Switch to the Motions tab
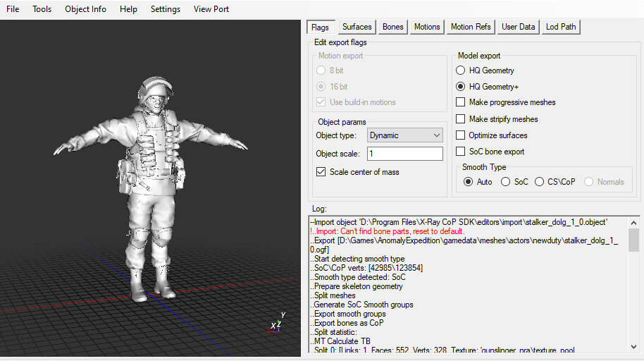The height and width of the screenshot is (361, 644). point(427,27)
